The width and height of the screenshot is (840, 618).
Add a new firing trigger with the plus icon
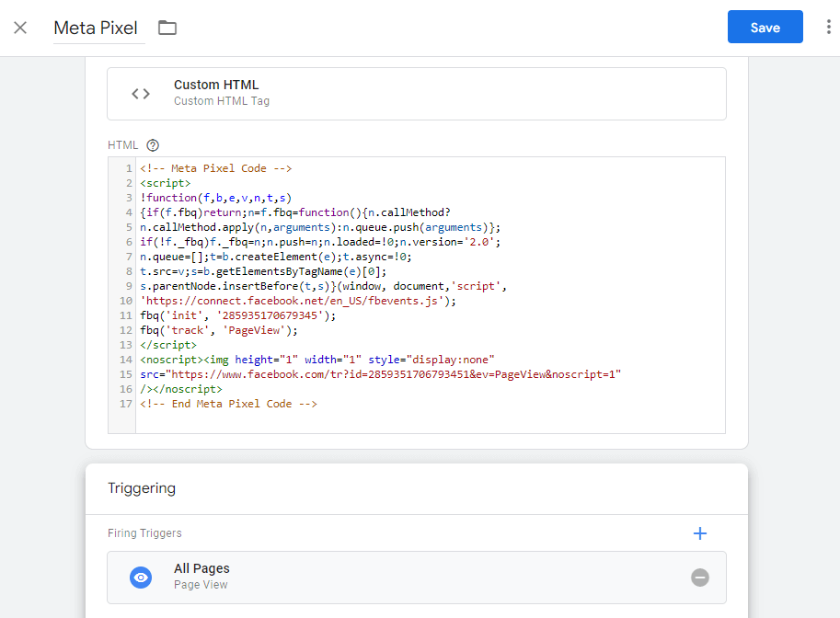tap(700, 533)
